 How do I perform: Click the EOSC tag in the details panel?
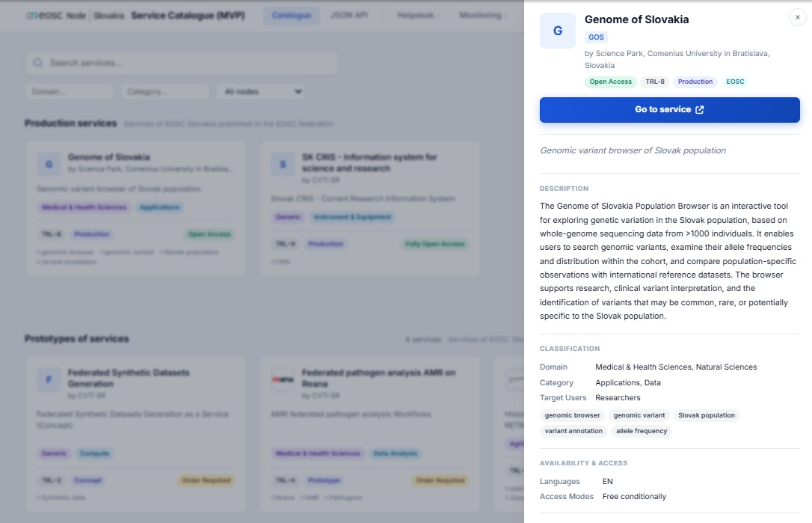(735, 82)
